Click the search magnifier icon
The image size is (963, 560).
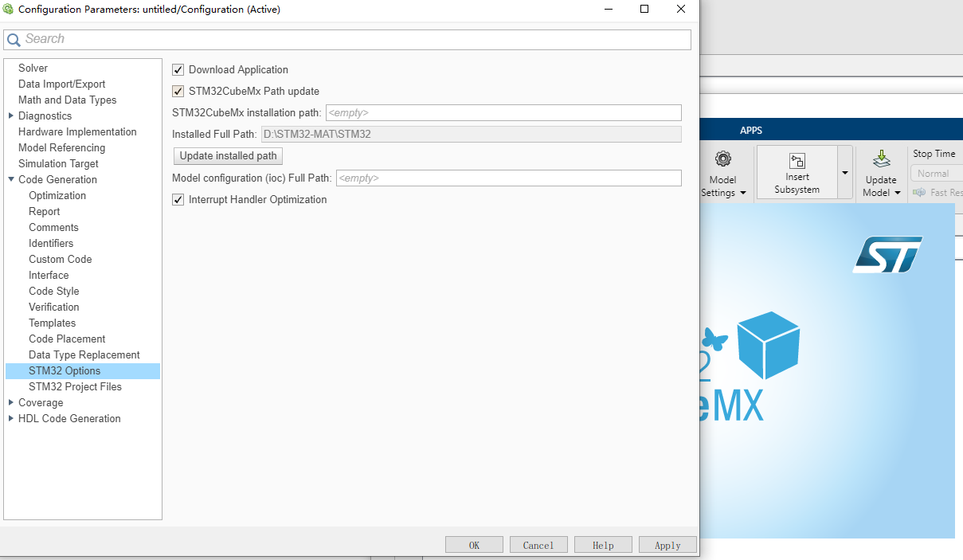tap(14, 38)
